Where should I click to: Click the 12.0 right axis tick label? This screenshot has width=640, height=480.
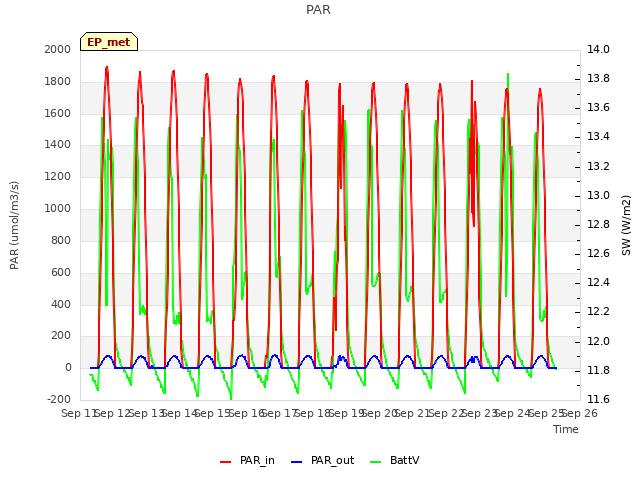click(x=598, y=342)
